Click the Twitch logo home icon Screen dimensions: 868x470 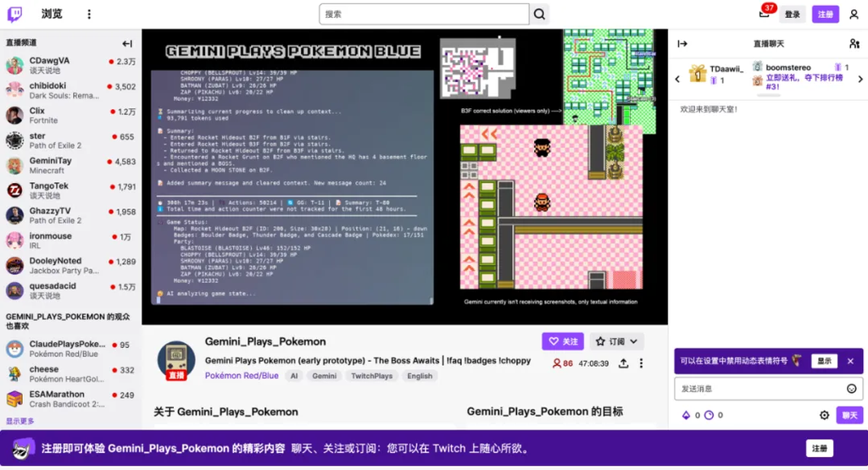pyautogui.click(x=15, y=14)
